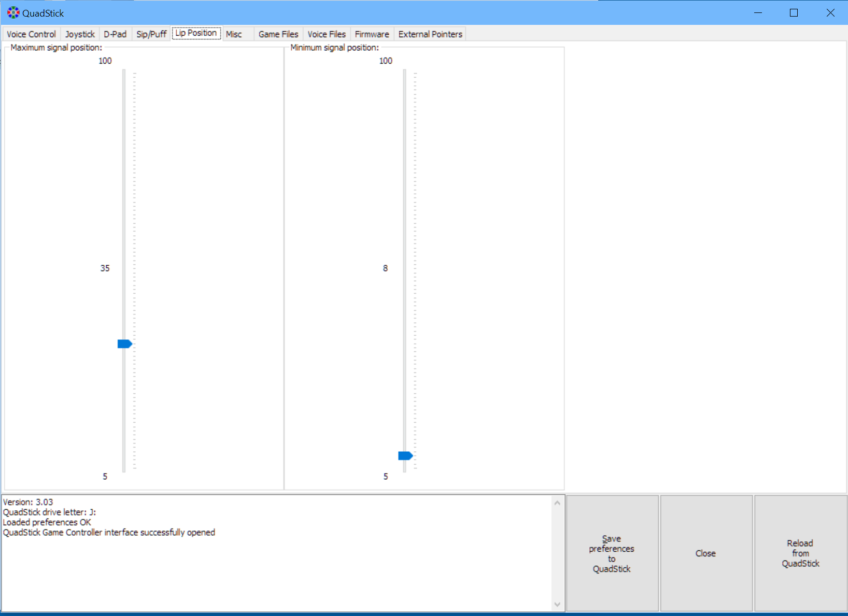This screenshot has width=848, height=616.
Task: Click the log scrollbar up arrow
Action: [x=557, y=503]
